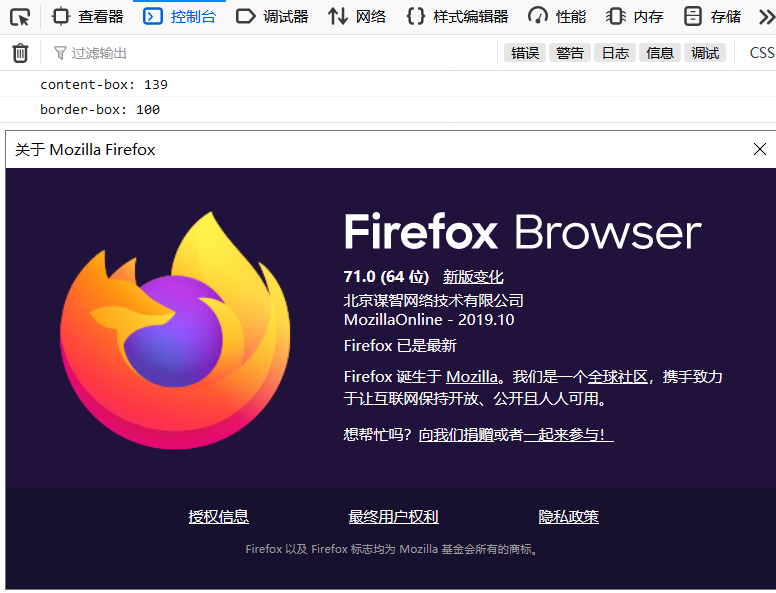Select version text "71.0 (64 位)"
776x593 pixels.
tap(387, 277)
